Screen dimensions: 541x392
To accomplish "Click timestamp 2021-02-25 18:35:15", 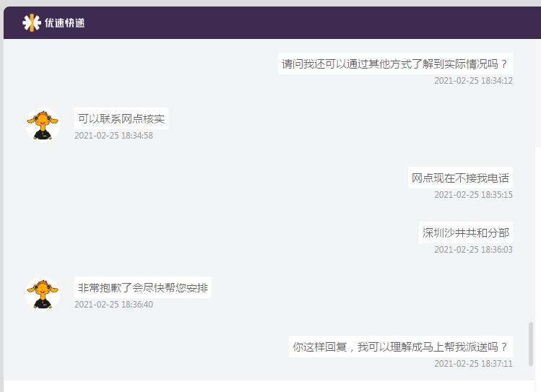I will point(473,195).
